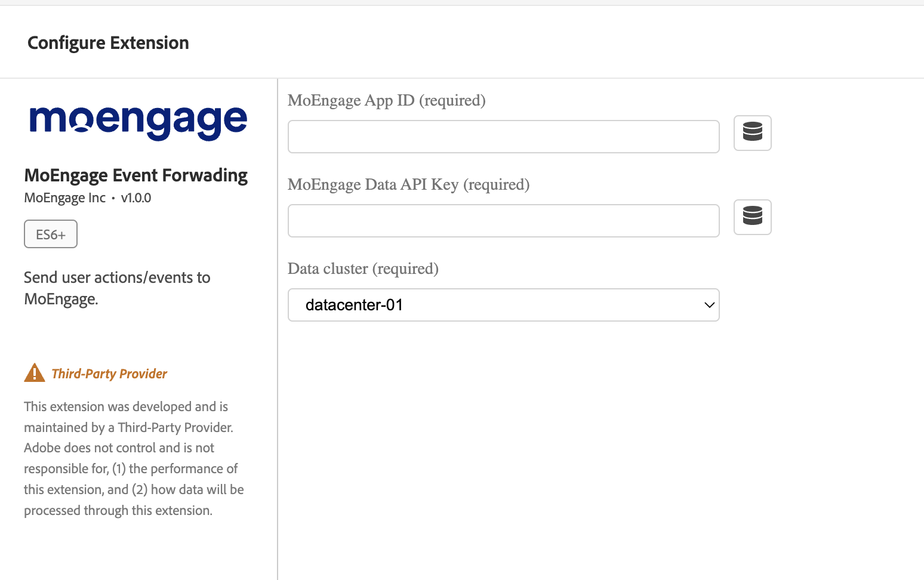Open data element picker for MoEngage App ID
The image size is (924, 580).
[752, 132]
